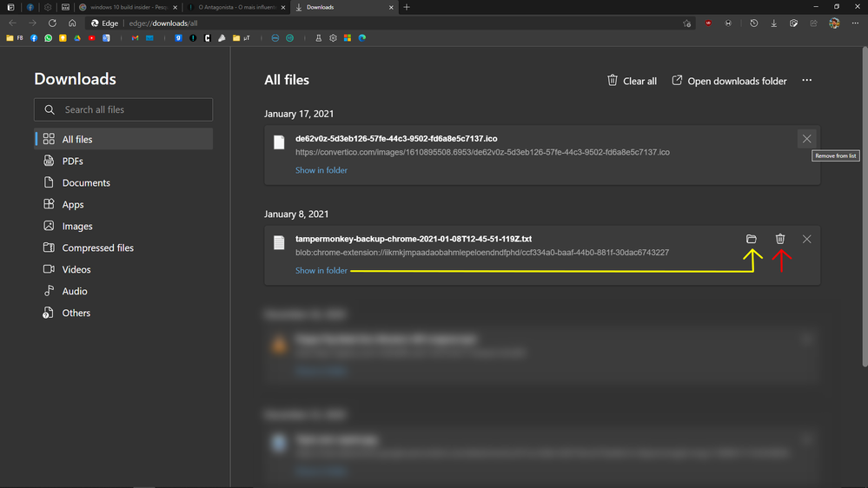Open Facebook bookmark in favorites bar
The image size is (868, 488).
[34, 38]
